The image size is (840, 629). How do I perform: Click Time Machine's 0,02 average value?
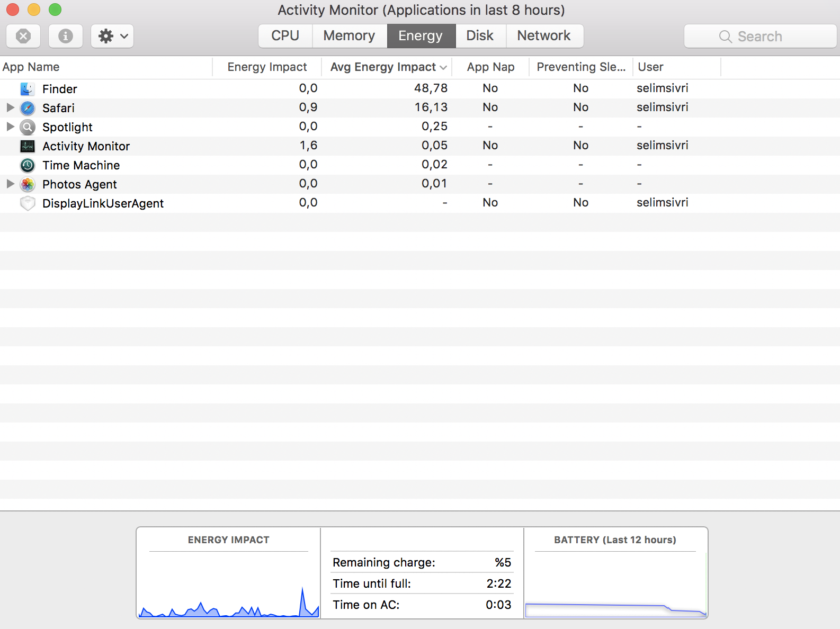[x=434, y=164]
